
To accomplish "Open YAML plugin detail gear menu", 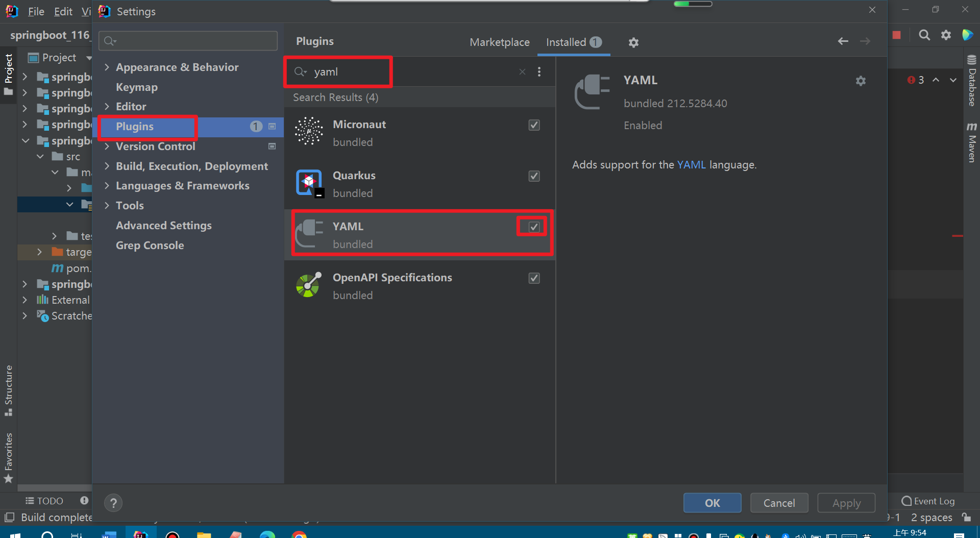I will (x=861, y=81).
